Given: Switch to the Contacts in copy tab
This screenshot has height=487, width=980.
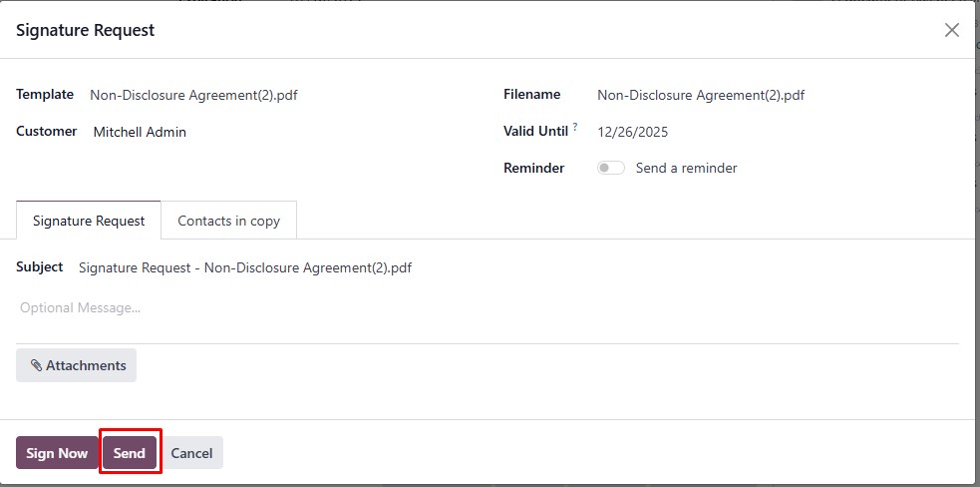Looking at the screenshot, I should [228, 221].
